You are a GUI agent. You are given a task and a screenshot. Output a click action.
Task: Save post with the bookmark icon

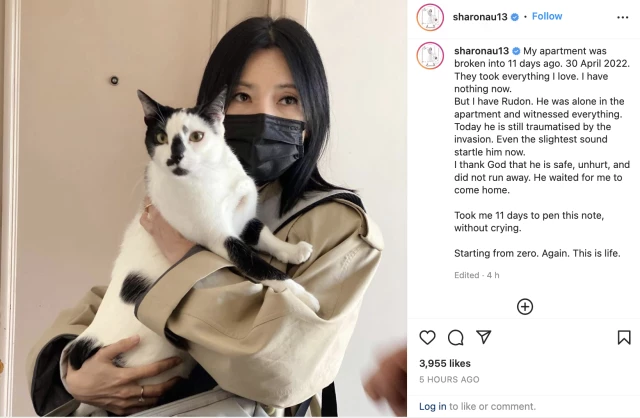click(624, 338)
